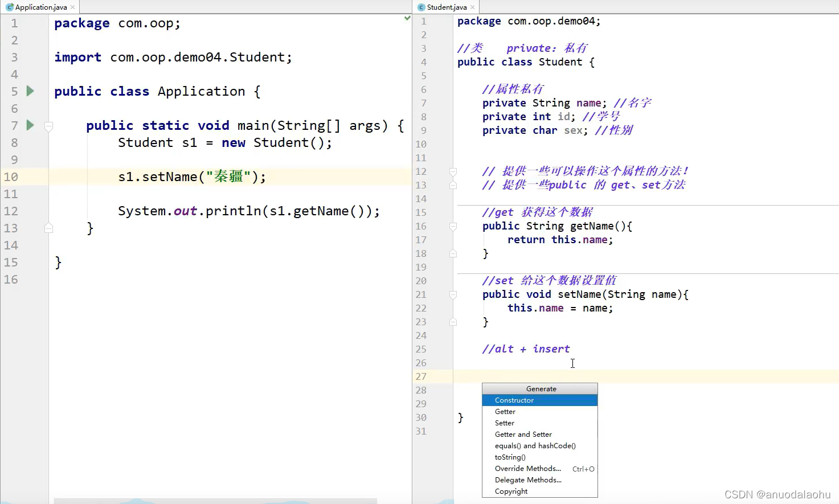Click '//属性私有' comment on line 6
This screenshot has height=504, width=839.
coord(513,89)
